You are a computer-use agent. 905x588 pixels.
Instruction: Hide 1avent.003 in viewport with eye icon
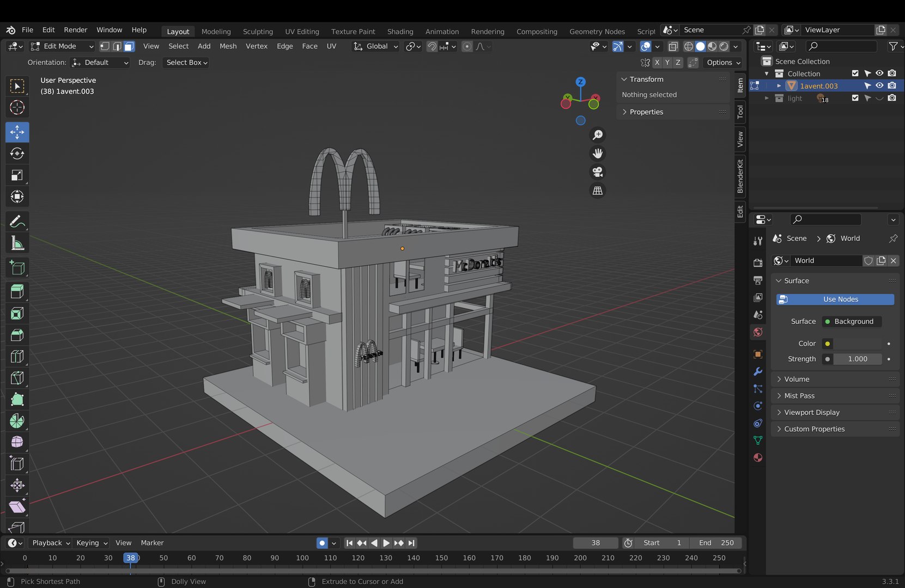click(x=879, y=85)
